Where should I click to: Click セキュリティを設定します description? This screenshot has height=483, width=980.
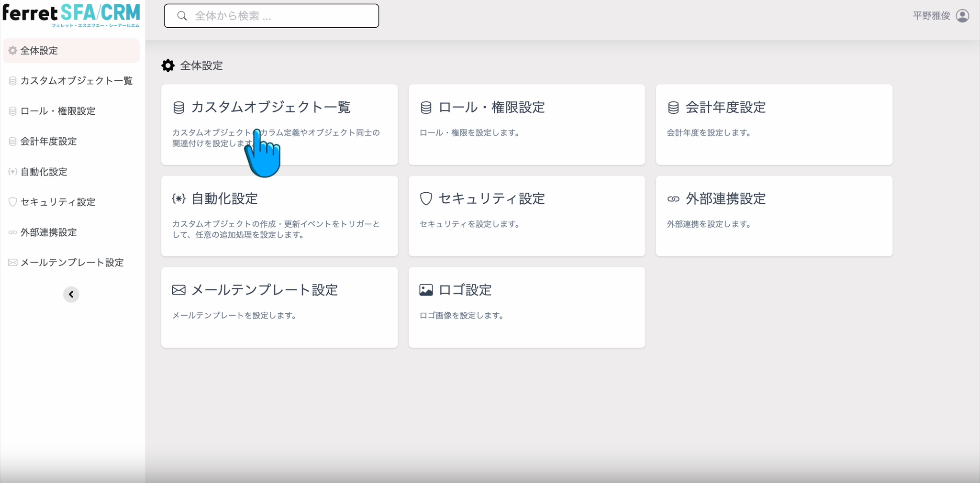coord(469,224)
